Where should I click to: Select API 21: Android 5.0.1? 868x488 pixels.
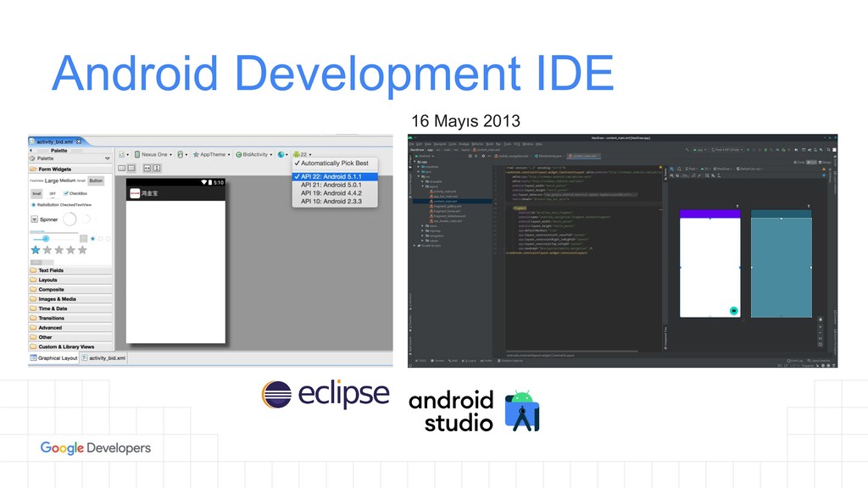click(335, 185)
